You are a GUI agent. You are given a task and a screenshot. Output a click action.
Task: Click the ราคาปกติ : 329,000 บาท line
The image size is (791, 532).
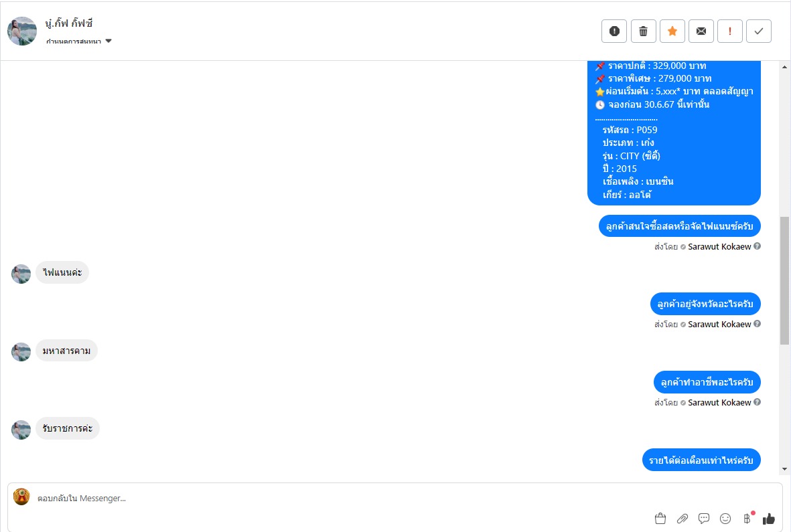[x=651, y=66]
